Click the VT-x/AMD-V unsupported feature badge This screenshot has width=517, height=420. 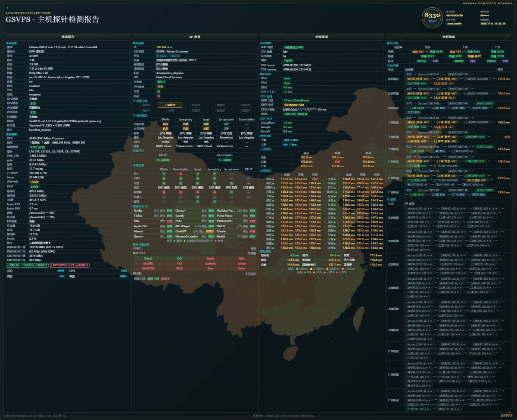[x=79, y=265]
